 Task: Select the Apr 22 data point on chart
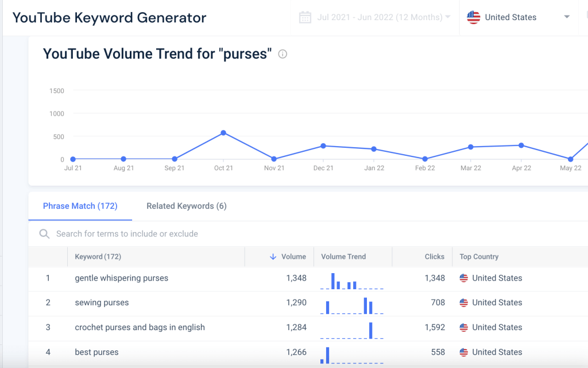(x=521, y=145)
